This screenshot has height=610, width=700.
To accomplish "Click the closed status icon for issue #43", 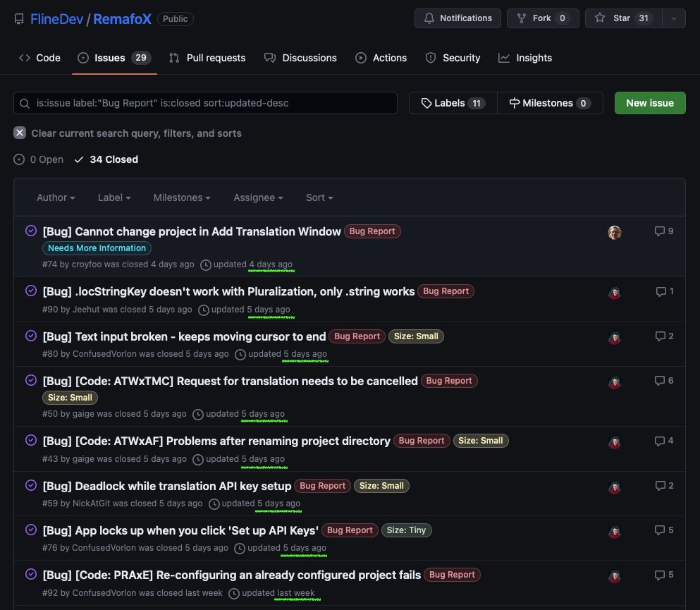I will click(x=31, y=440).
